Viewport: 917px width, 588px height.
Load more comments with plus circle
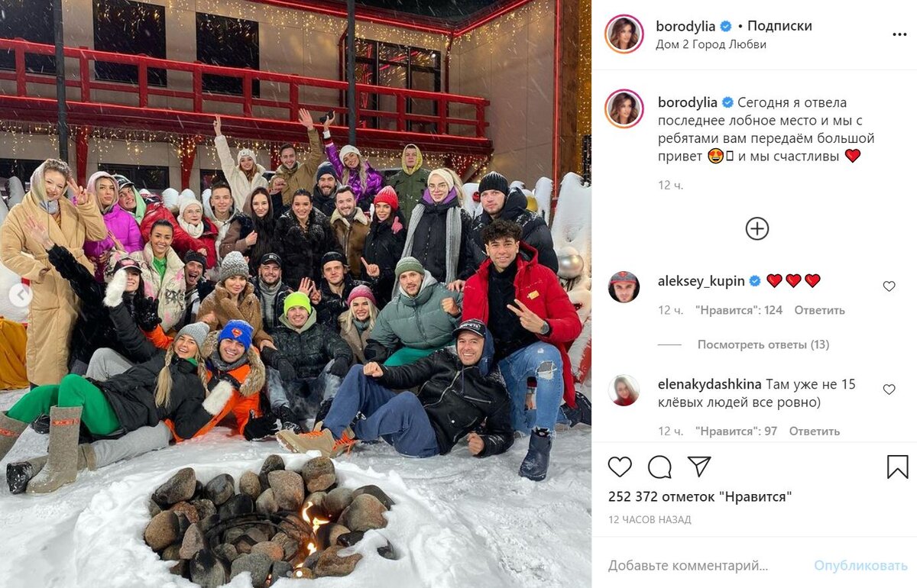757,228
